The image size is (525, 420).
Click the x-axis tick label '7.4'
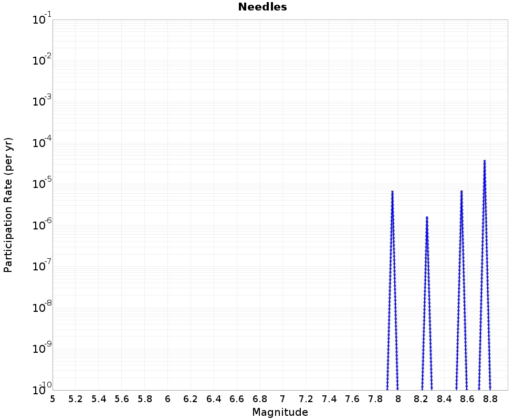click(x=329, y=399)
